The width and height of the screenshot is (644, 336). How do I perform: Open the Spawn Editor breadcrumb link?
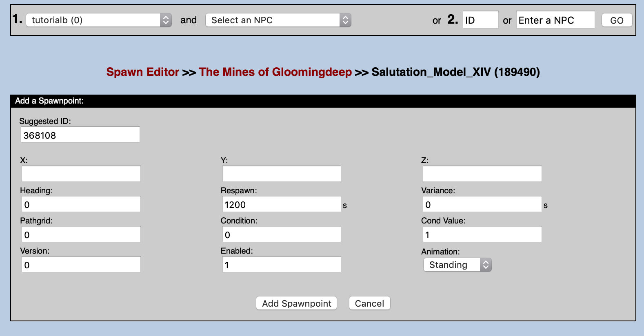point(142,72)
